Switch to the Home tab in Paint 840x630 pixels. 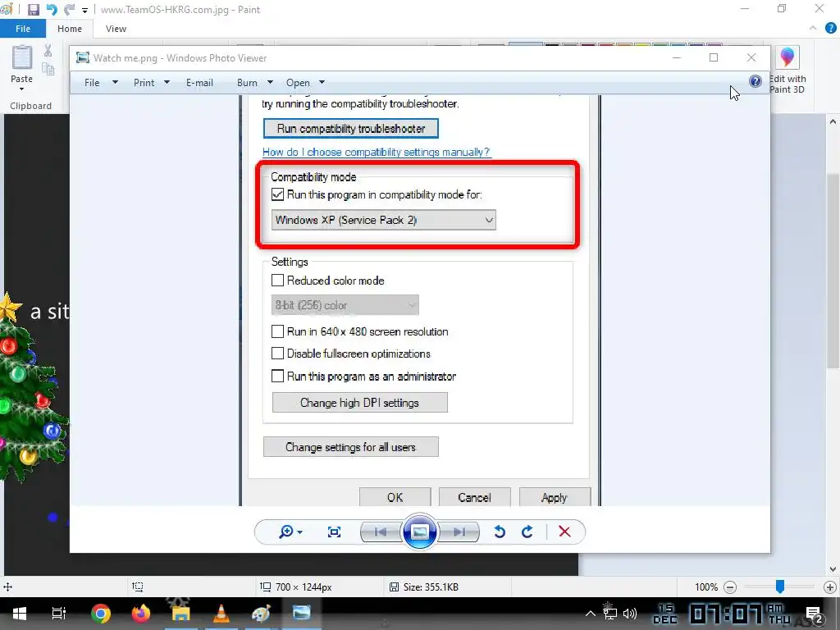click(70, 29)
